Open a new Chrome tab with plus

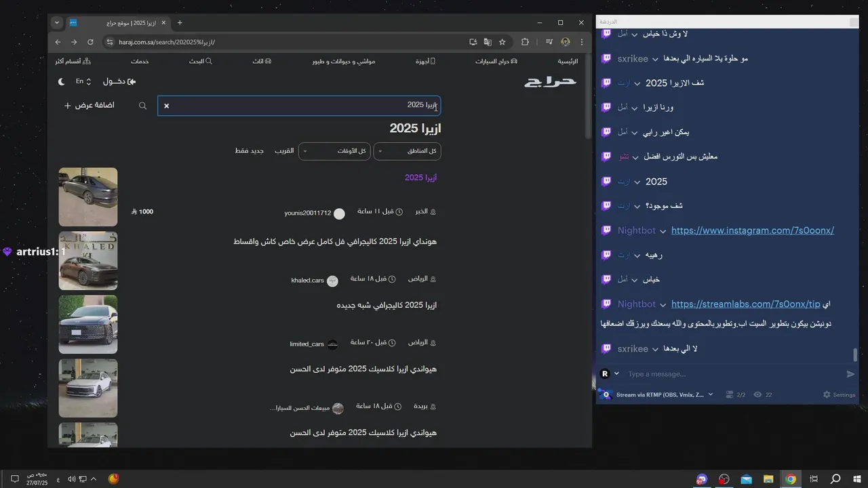pyautogui.click(x=180, y=22)
